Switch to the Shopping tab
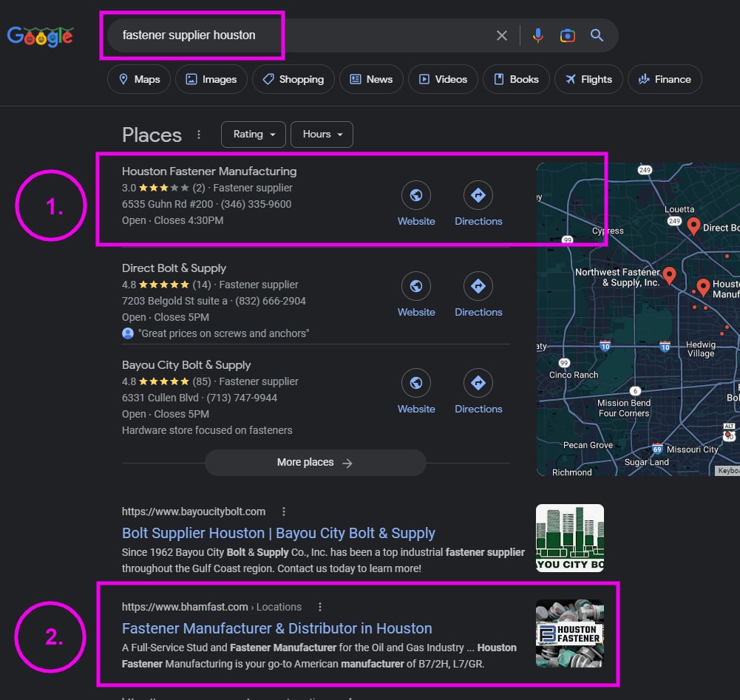The height and width of the screenshot is (700, 740). pyautogui.click(x=293, y=79)
